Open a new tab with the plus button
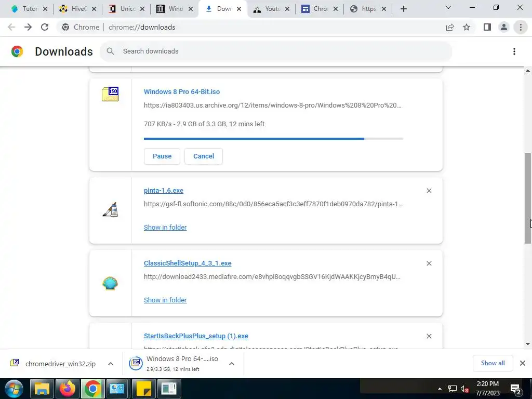 pyautogui.click(x=403, y=9)
